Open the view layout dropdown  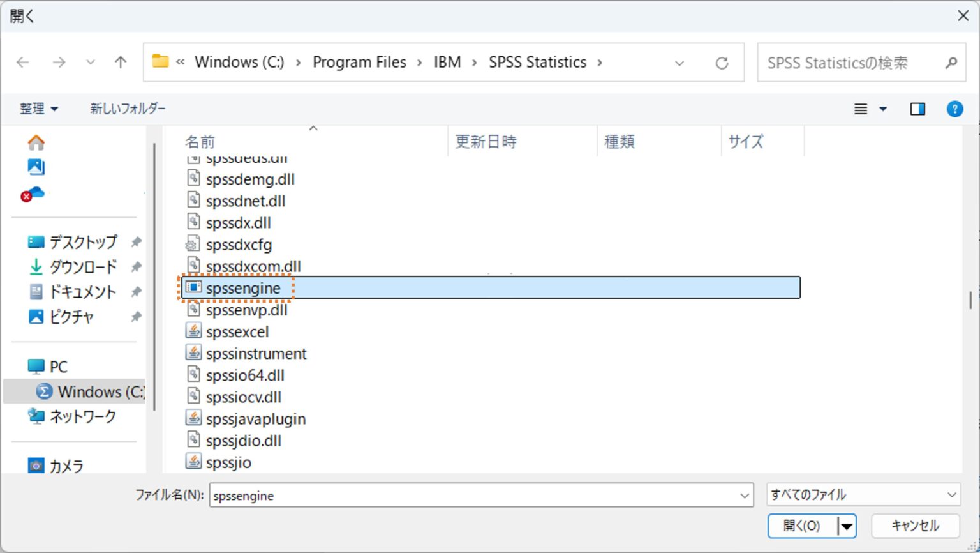click(884, 109)
